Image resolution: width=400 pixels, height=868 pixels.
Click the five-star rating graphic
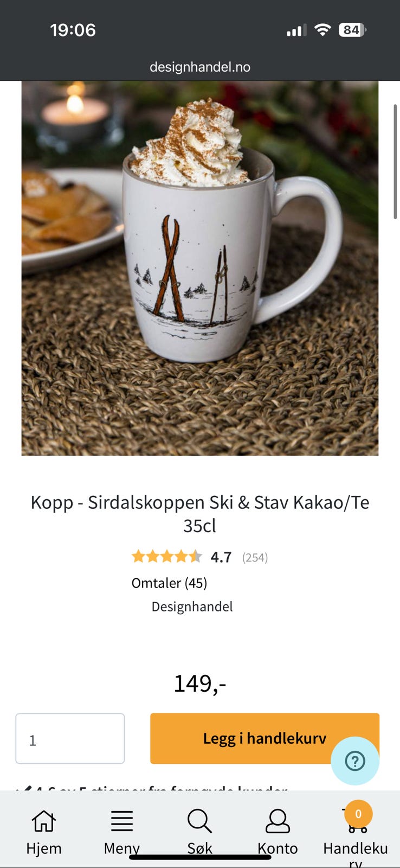pyautogui.click(x=167, y=557)
